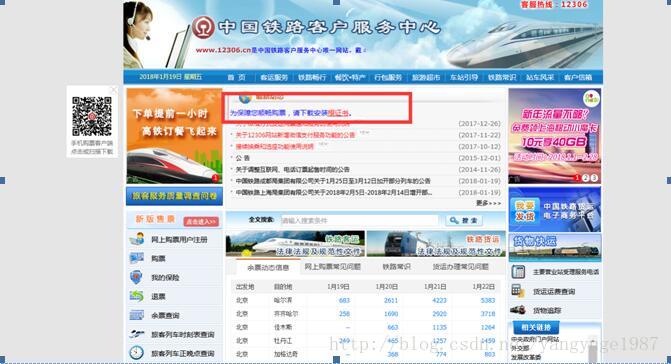671x364 pixels.
Task: Open 餐饮·特产 in the navigation bar
Action: point(350,77)
